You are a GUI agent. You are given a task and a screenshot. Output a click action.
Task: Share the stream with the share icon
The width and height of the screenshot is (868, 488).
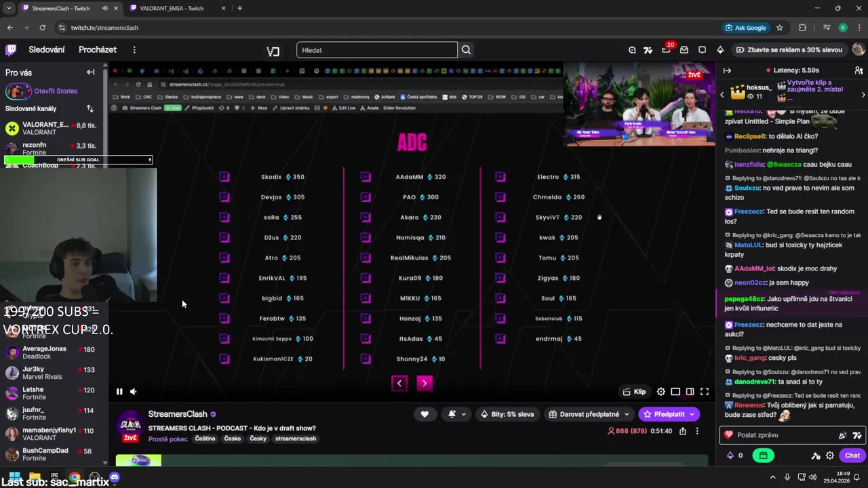(682, 431)
